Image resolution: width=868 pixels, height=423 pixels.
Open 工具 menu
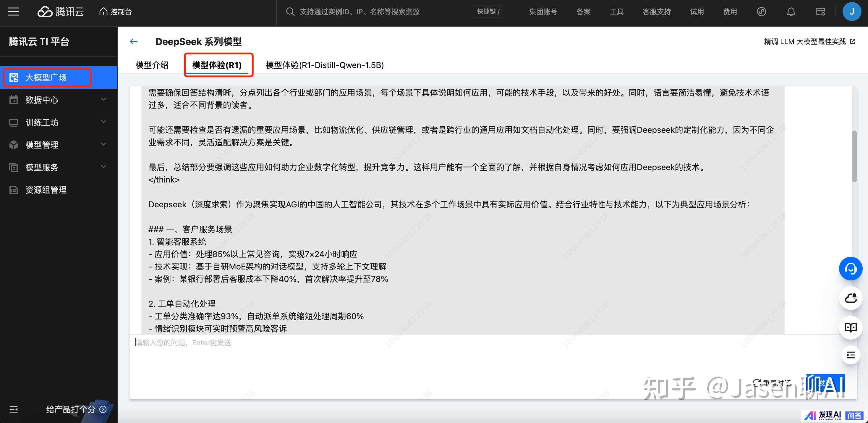point(617,12)
